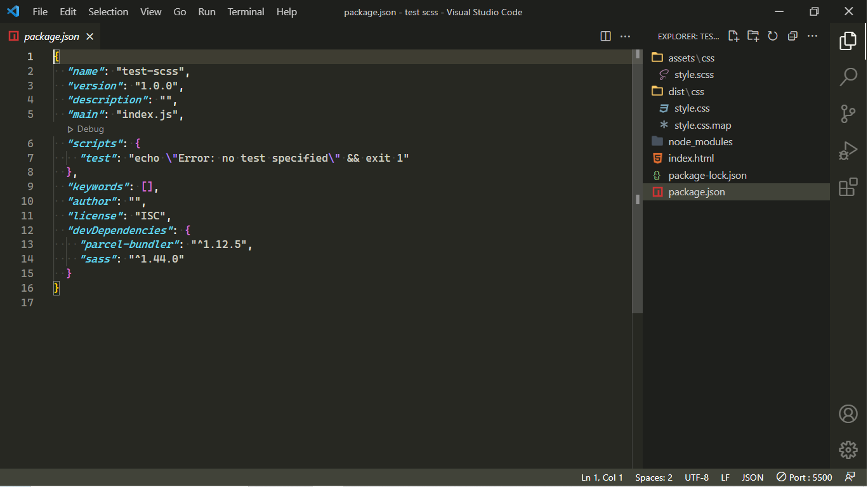The height and width of the screenshot is (487, 868).
Task: Change indentation via Spaces: 2
Action: click(x=654, y=477)
